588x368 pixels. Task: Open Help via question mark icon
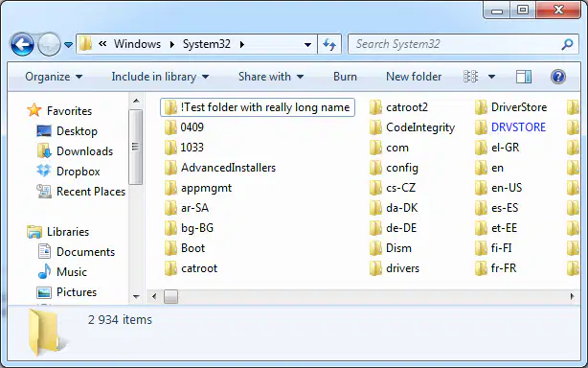[558, 77]
